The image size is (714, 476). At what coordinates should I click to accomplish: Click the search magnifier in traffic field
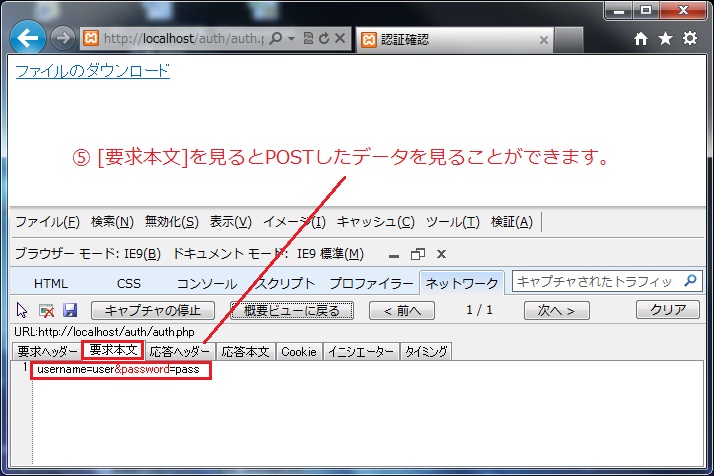point(690,281)
